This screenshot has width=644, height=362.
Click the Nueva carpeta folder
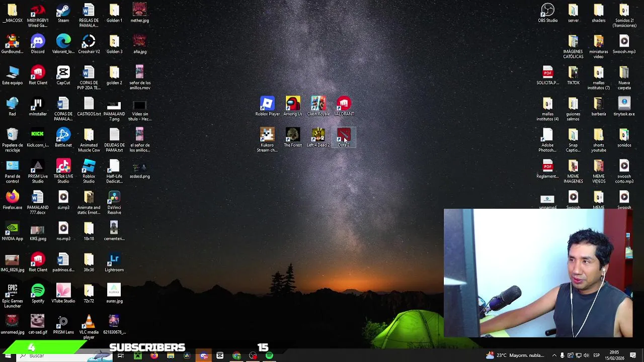[624, 78]
